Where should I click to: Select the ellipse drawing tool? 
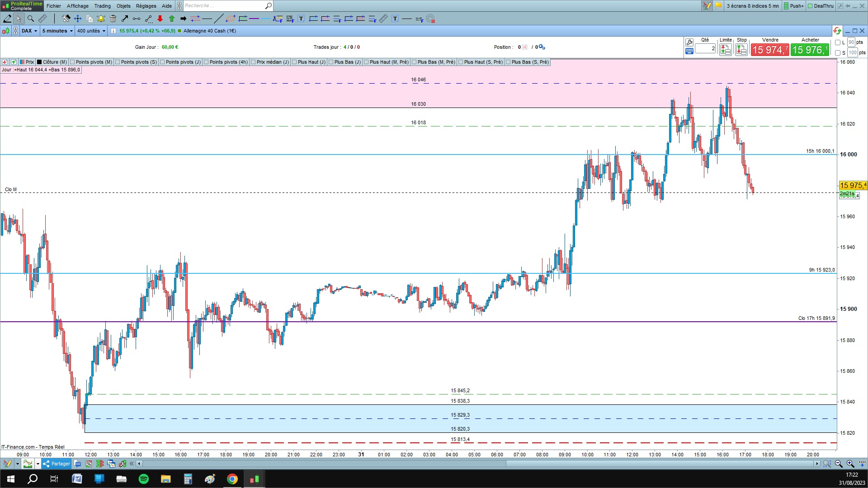pyautogui.click(x=230, y=19)
